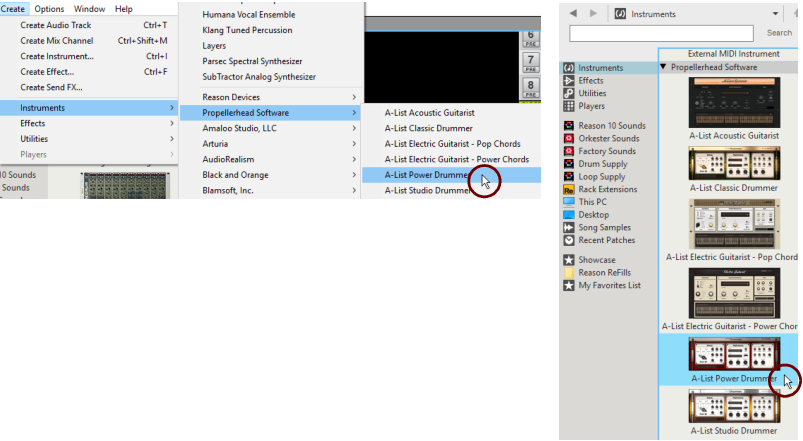
Task: Click the browser back arrow
Action: (x=572, y=14)
